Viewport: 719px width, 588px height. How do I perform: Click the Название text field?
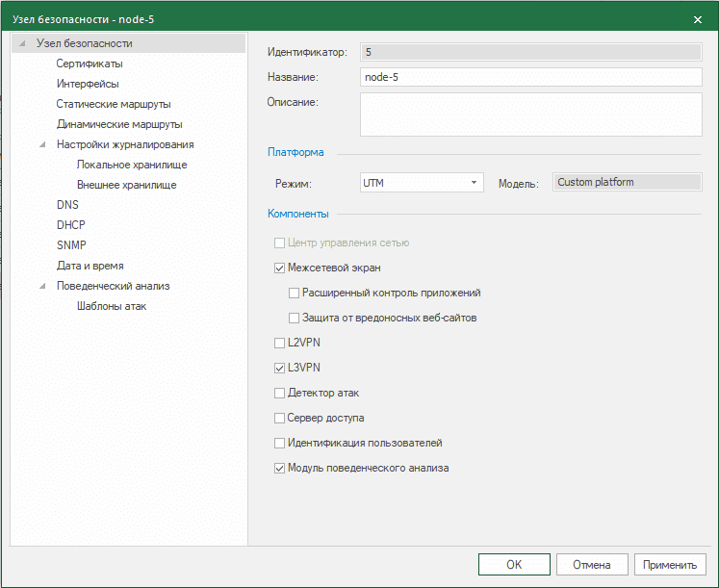coord(530,77)
